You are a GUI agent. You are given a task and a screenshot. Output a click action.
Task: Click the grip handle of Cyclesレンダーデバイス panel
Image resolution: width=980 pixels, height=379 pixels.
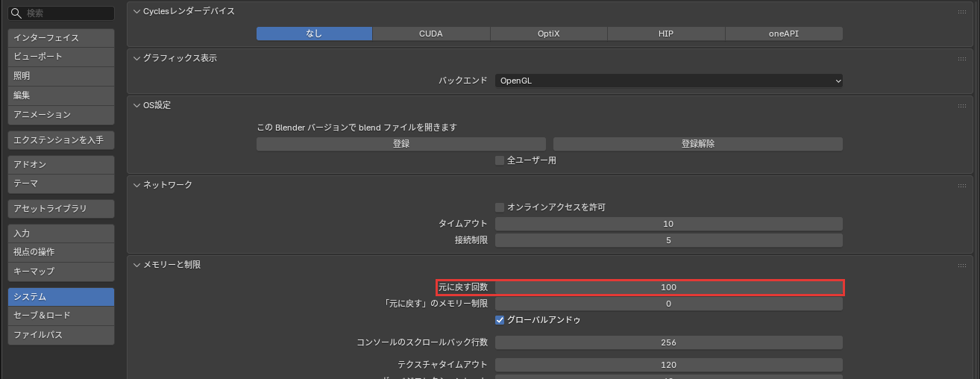click(962, 11)
